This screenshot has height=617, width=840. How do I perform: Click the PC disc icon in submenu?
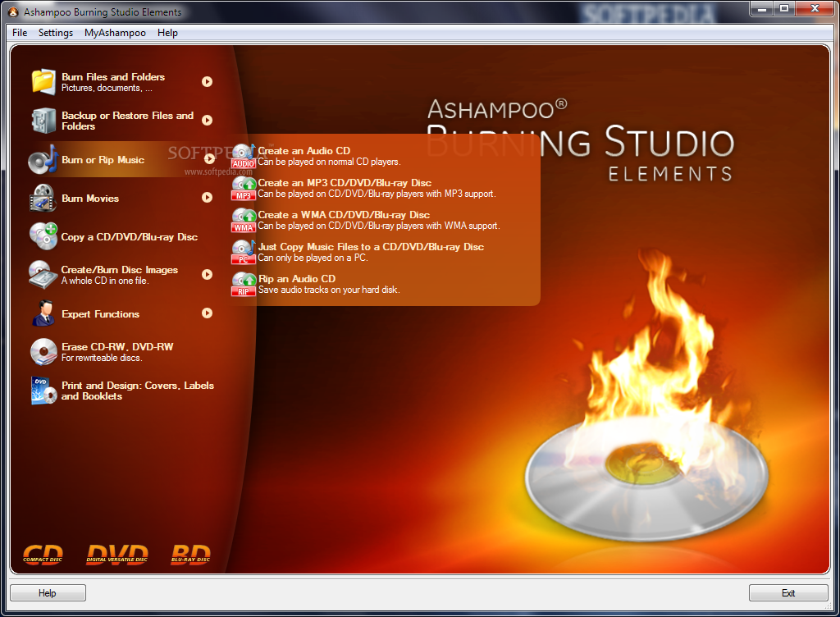tap(243, 252)
